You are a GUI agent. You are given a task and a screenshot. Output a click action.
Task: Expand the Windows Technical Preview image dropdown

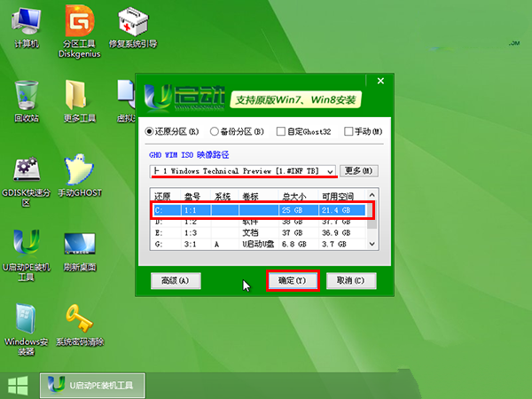pos(330,170)
